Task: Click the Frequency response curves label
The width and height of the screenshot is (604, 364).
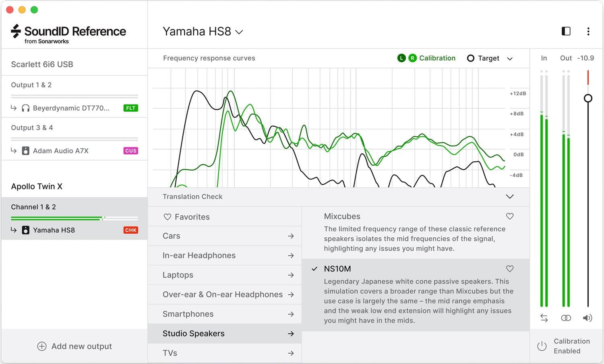Action: click(209, 58)
